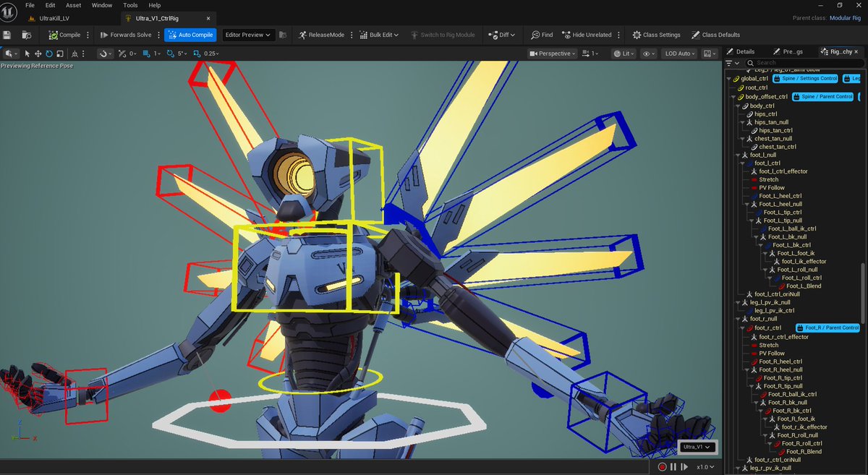868x475 pixels.
Task: Choose the Translate move tool
Action: point(38,54)
